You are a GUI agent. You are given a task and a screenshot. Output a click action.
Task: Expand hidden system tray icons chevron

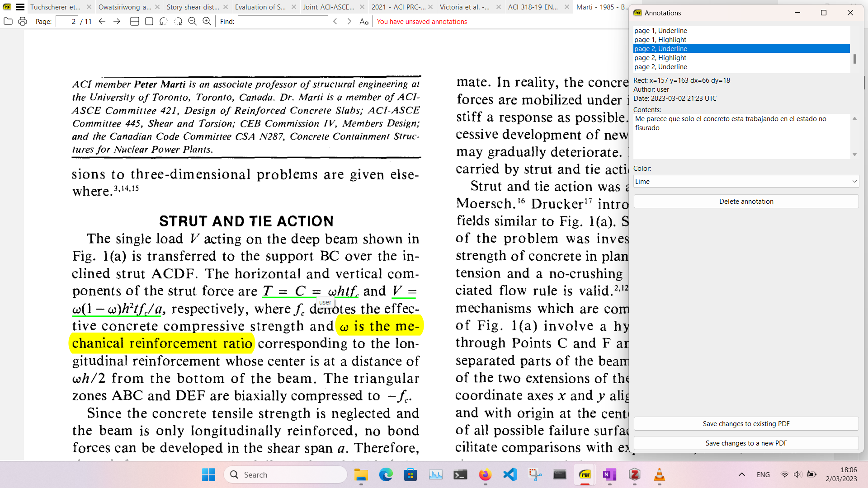(x=742, y=474)
